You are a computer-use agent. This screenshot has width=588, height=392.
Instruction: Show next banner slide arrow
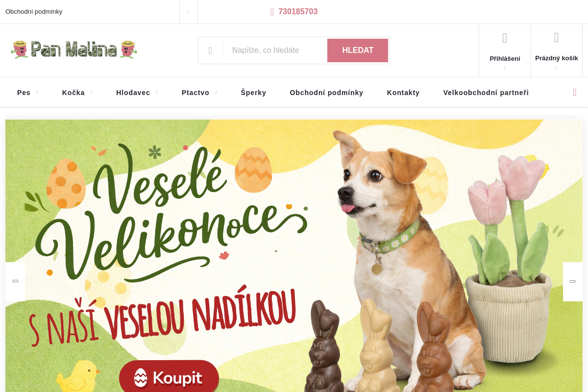[x=572, y=281]
